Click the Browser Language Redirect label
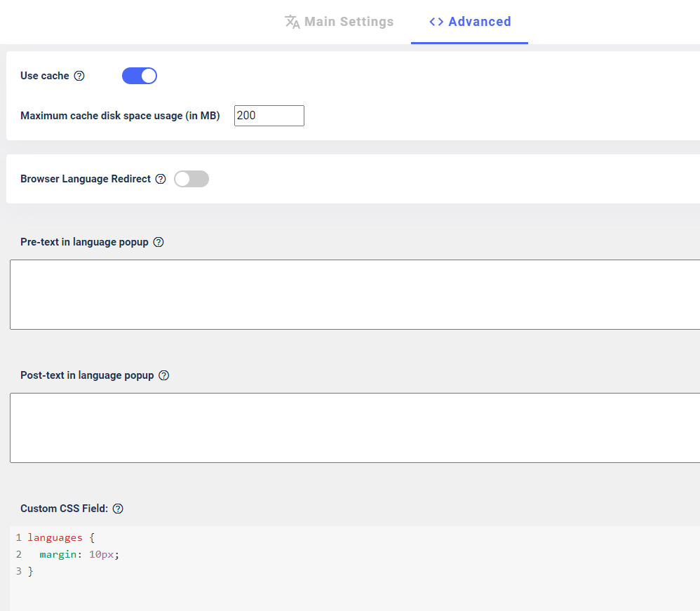This screenshot has height=611, width=700. (86, 179)
